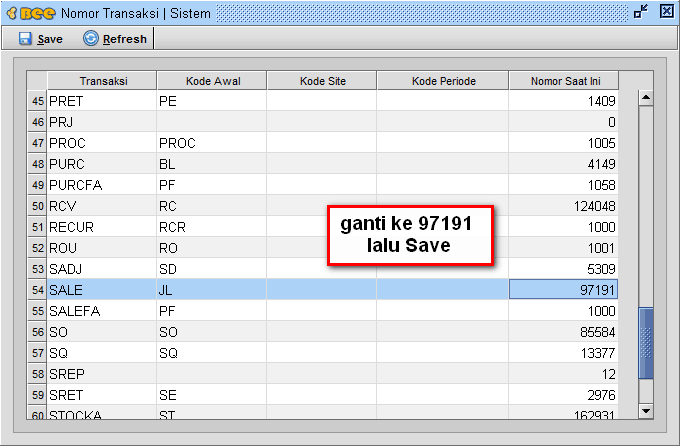Click the 85584 number cell
The image size is (680, 446).
coord(563,332)
